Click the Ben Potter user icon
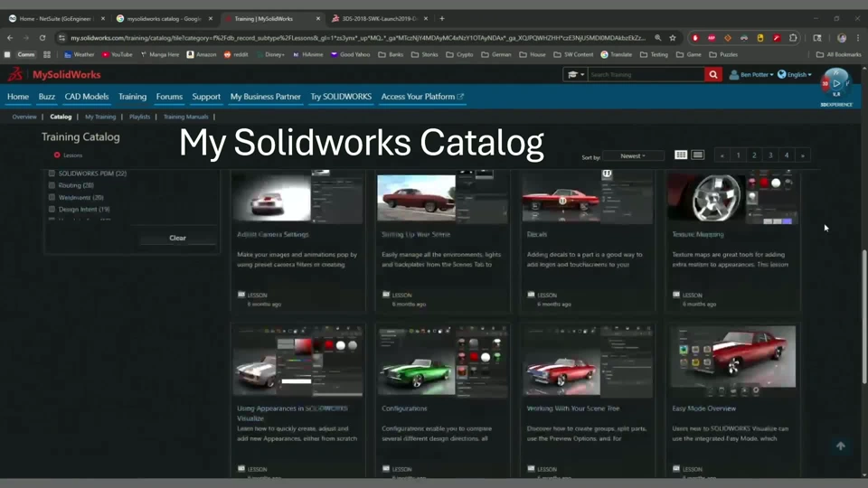This screenshot has height=488, width=868. coord(733,75)
